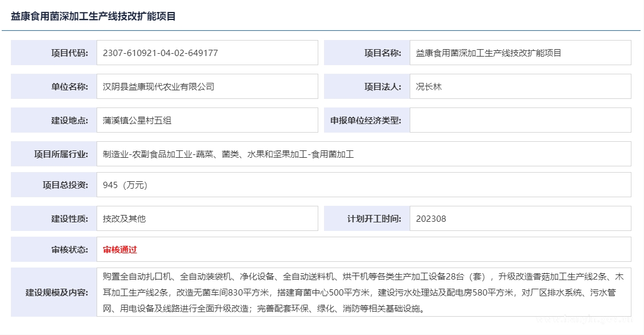Screen dimensions: 644x335
Task: Click the empty 申报单位经济类型 value field
Action: click(x=521, y=120)
